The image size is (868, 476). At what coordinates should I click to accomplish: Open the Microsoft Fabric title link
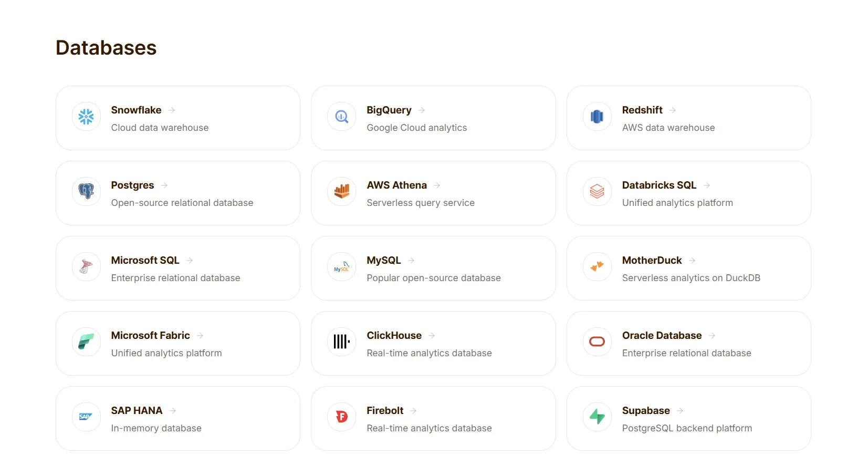pyautogui.click(x=150, y=336)
